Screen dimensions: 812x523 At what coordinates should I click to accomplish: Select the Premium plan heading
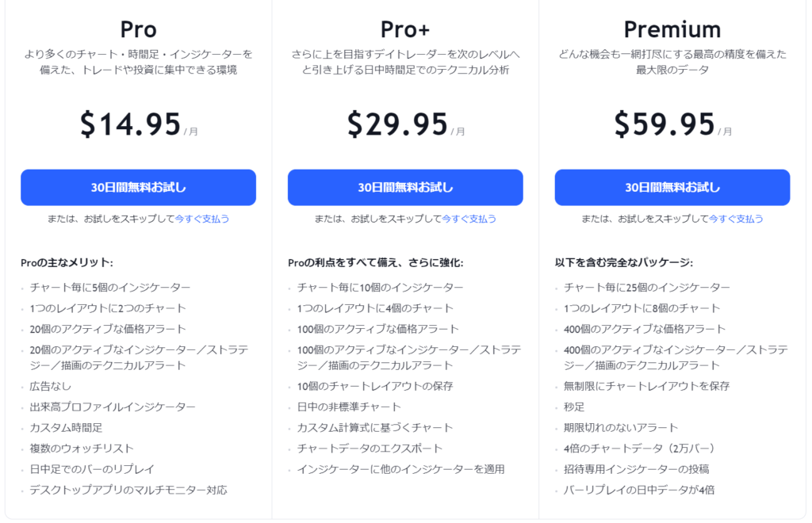click(x=672, y=29)
